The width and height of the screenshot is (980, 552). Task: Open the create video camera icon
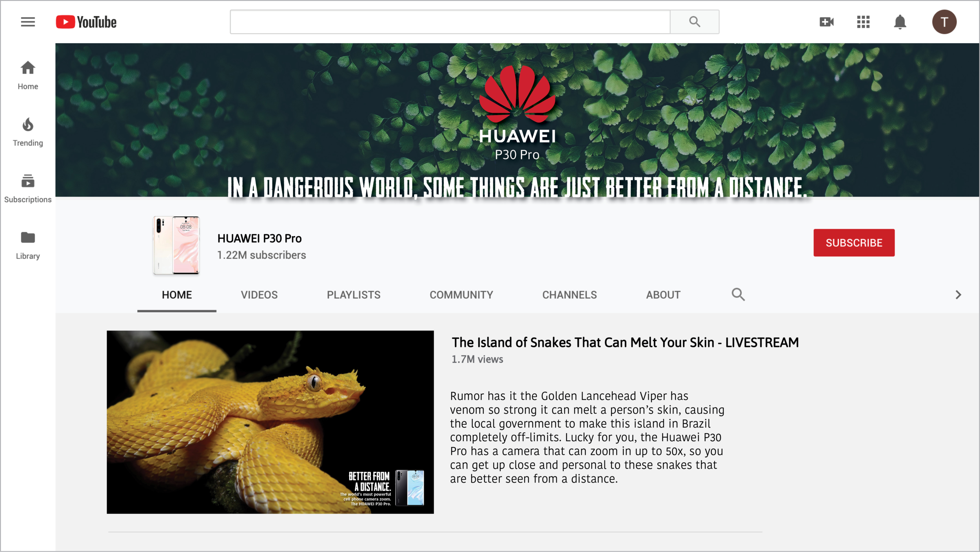[826, 22]
